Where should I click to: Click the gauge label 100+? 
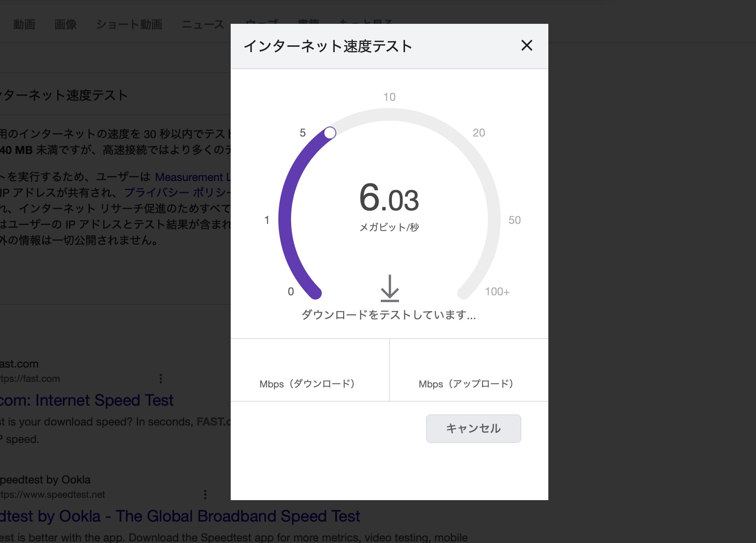pos(497,292)
